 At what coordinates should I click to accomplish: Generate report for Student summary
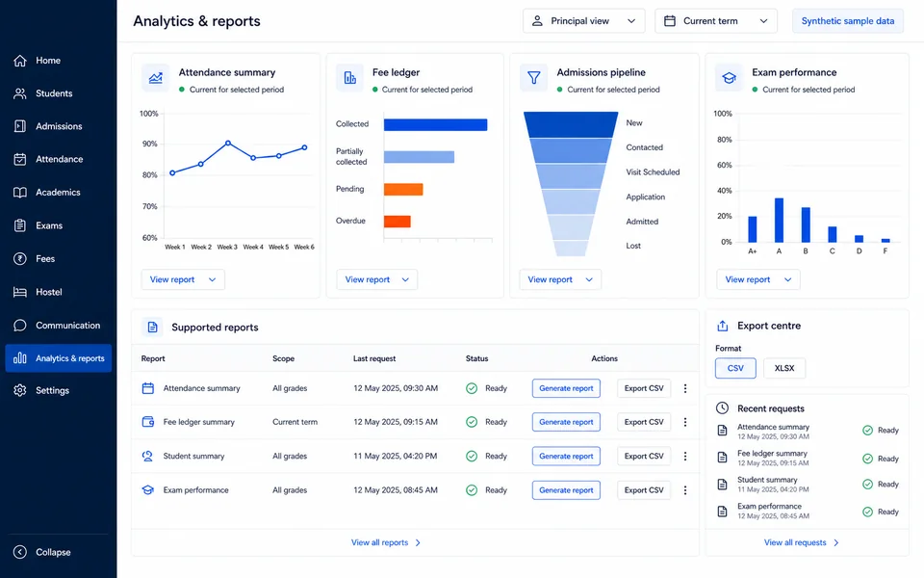coord(566,456)
